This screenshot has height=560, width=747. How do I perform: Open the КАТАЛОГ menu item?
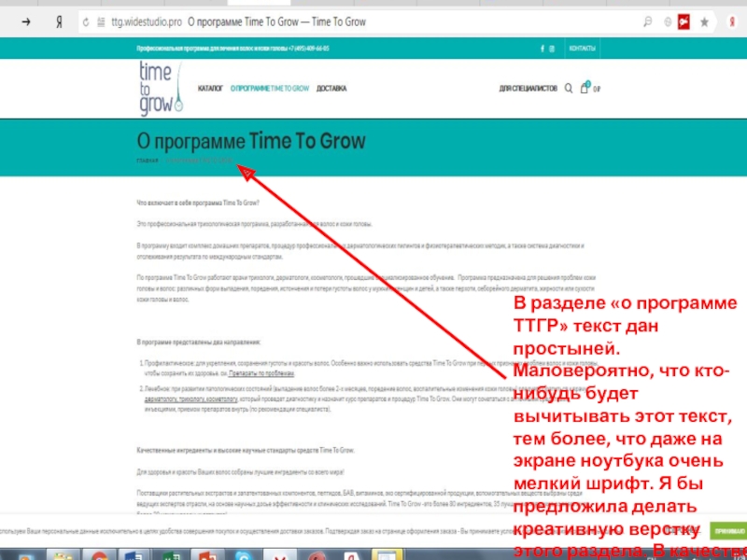point(210,89)
